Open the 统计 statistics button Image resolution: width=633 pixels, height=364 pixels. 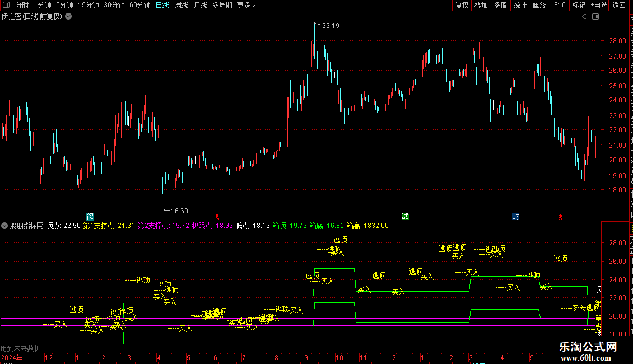click(520, 5)
